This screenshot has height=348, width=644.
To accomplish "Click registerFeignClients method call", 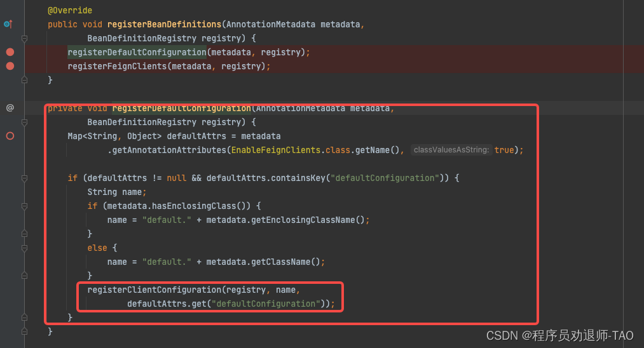I will pos(117,66).
